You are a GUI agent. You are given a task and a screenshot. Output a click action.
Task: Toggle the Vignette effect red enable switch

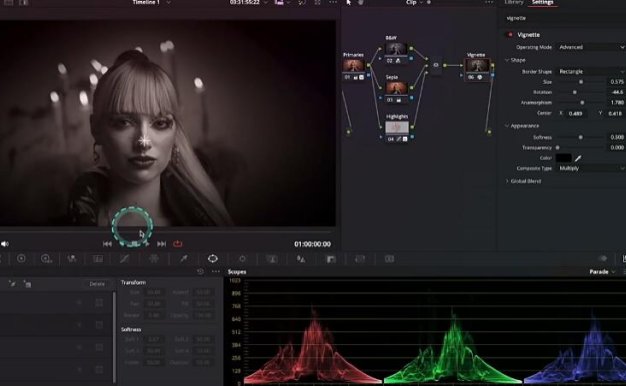pos(509,35)
